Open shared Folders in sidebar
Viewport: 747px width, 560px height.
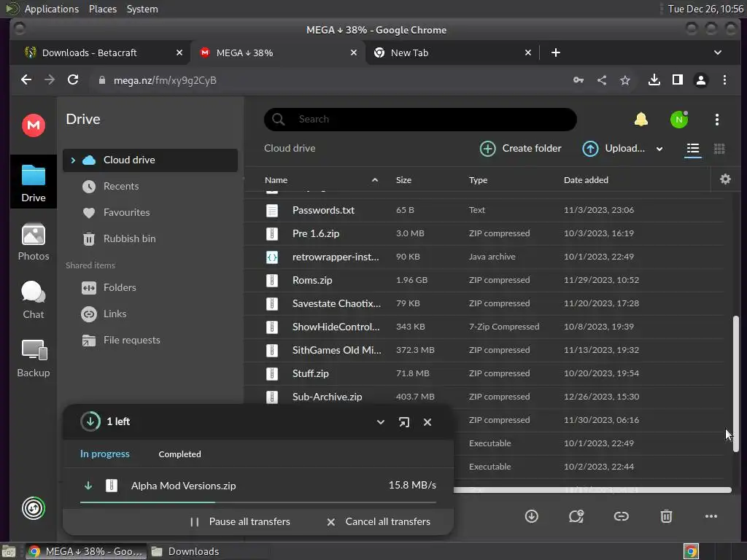150,287
